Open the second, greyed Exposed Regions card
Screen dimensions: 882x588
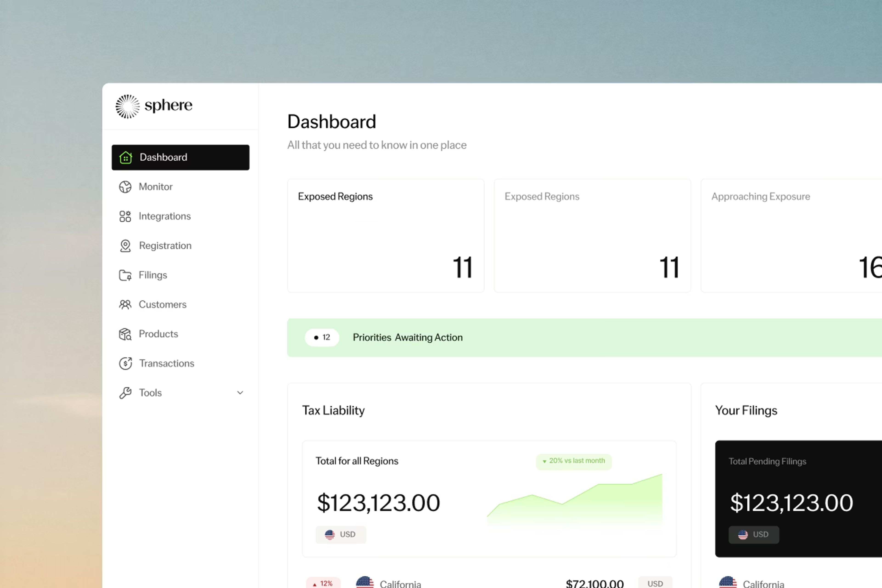point(593,235)
